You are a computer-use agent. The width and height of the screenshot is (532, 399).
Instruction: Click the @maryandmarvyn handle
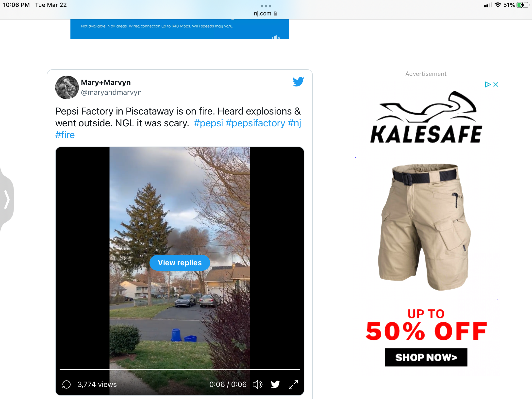(111, 92)
